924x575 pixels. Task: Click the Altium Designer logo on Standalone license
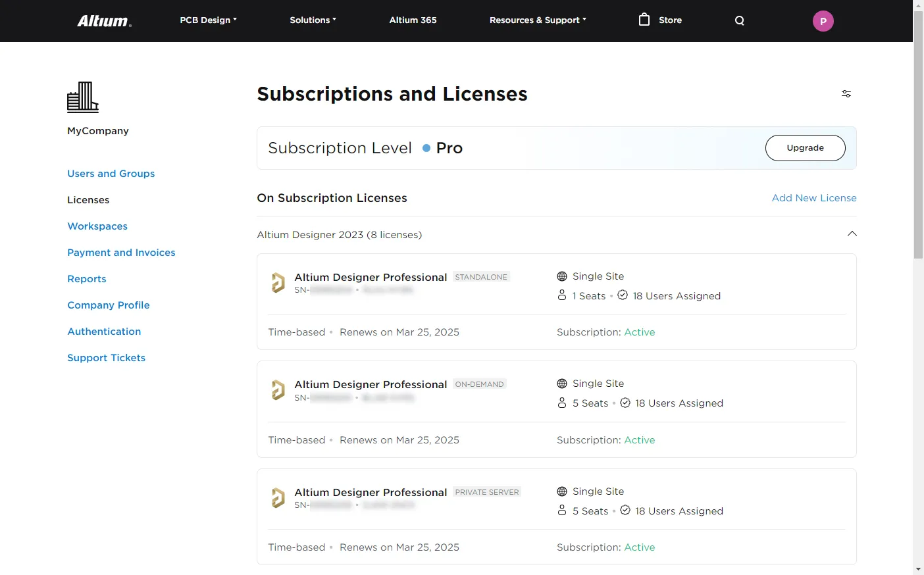coord(278,283)
